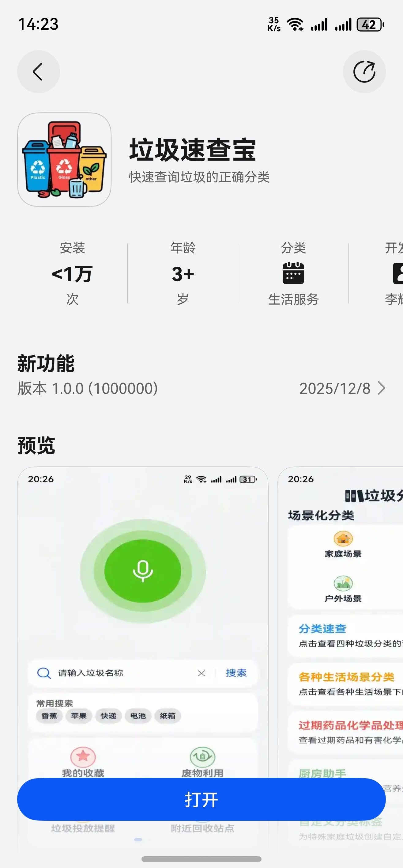
Task: Expand version history chevron next to 2025/12/8
Action: [x=382, y=388]
